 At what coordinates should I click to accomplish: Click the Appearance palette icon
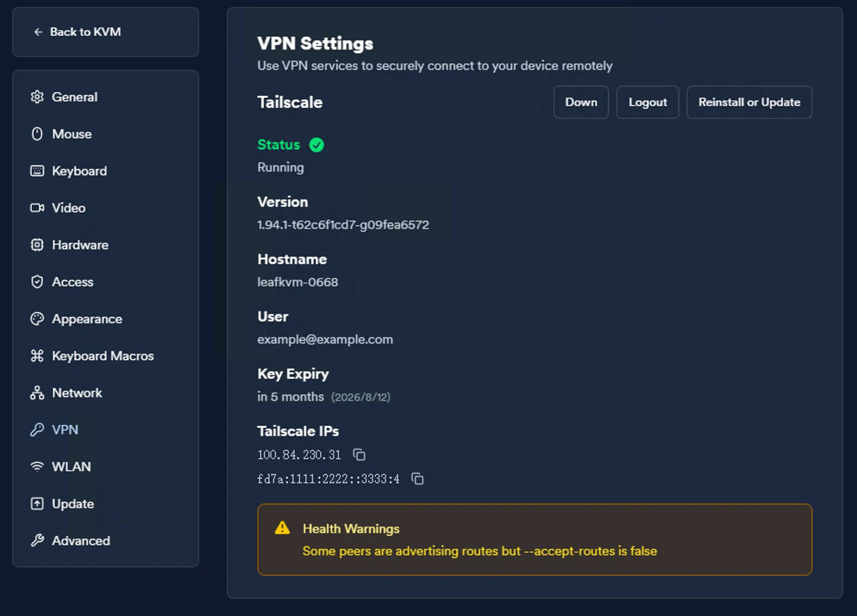[x=37, y=319]
